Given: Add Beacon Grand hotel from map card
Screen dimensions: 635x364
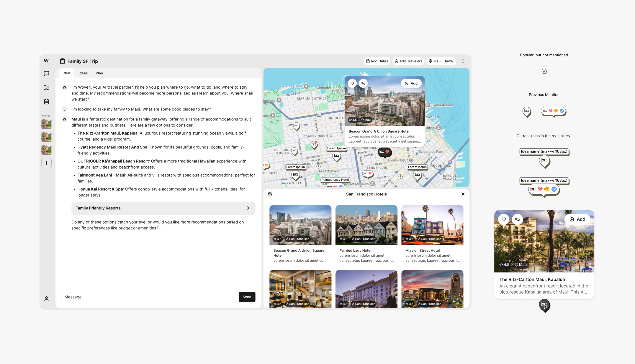Looking at the screenshot, I should coord(411,83).
